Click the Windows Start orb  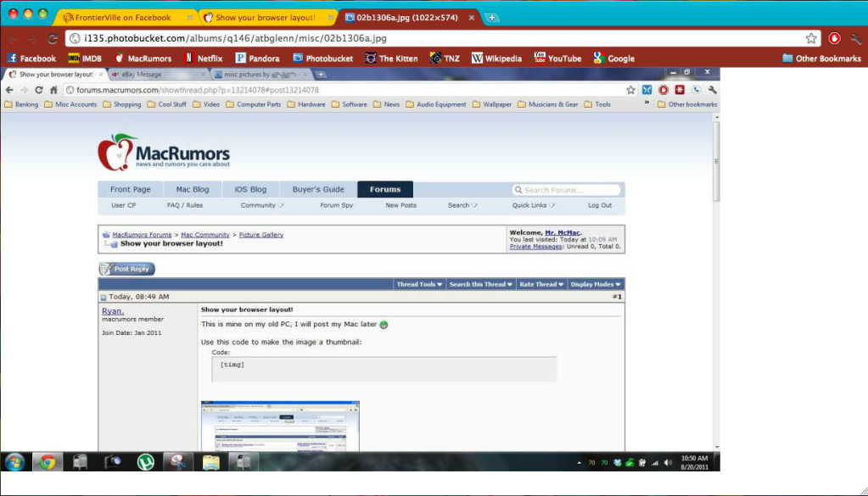(14, 462)
